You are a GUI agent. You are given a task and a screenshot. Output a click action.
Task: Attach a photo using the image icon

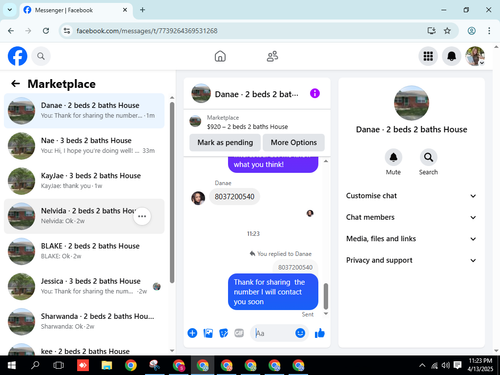point(208,333)
